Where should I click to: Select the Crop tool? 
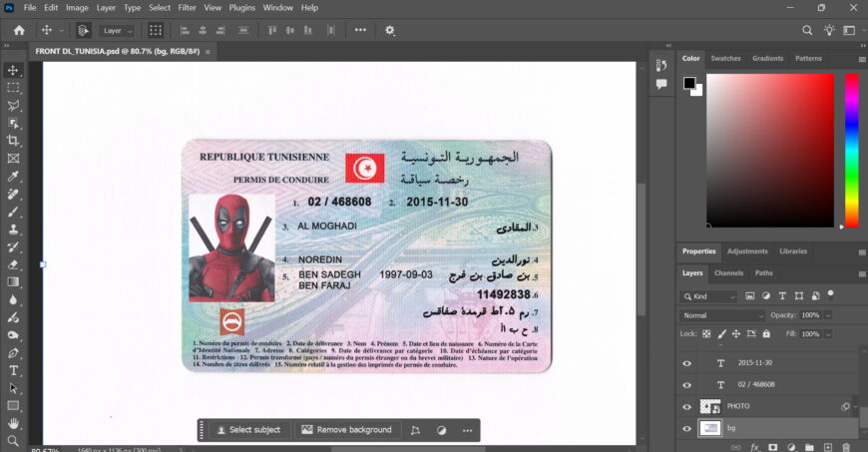13,141
